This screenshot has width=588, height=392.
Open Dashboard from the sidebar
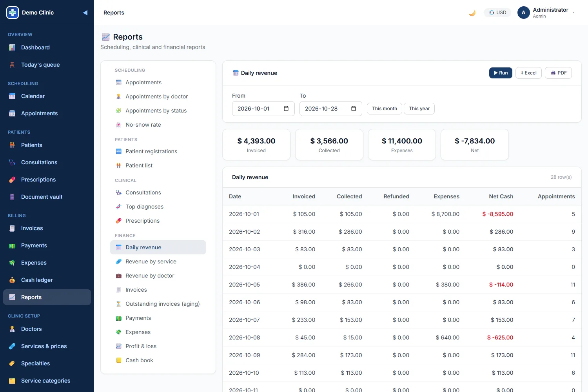(x=47, y=47)
